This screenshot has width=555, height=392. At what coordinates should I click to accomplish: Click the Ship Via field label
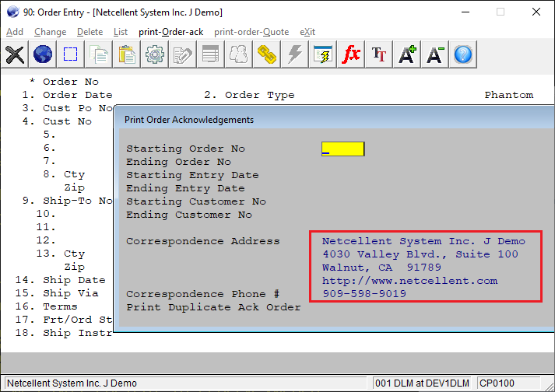pos(70,293)
